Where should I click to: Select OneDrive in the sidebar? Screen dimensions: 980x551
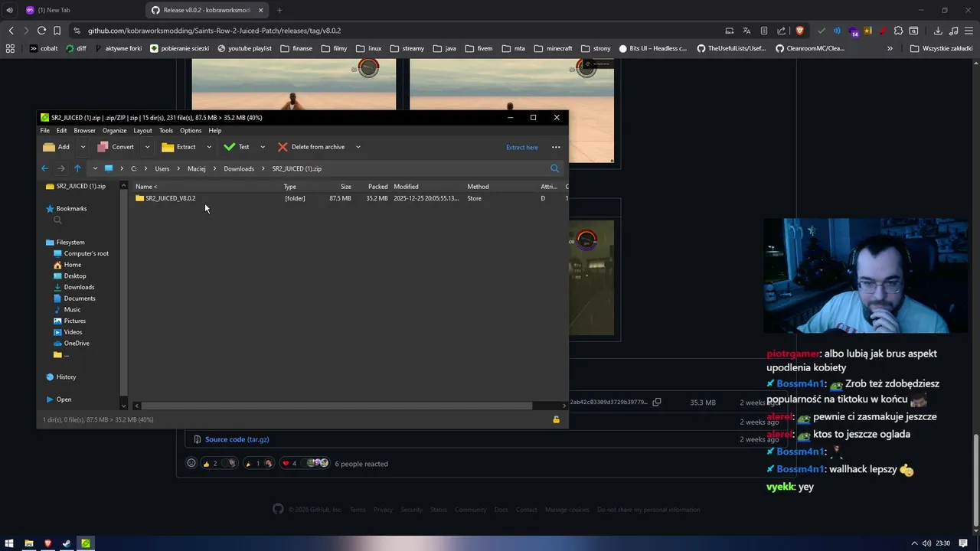coord(71,343)
